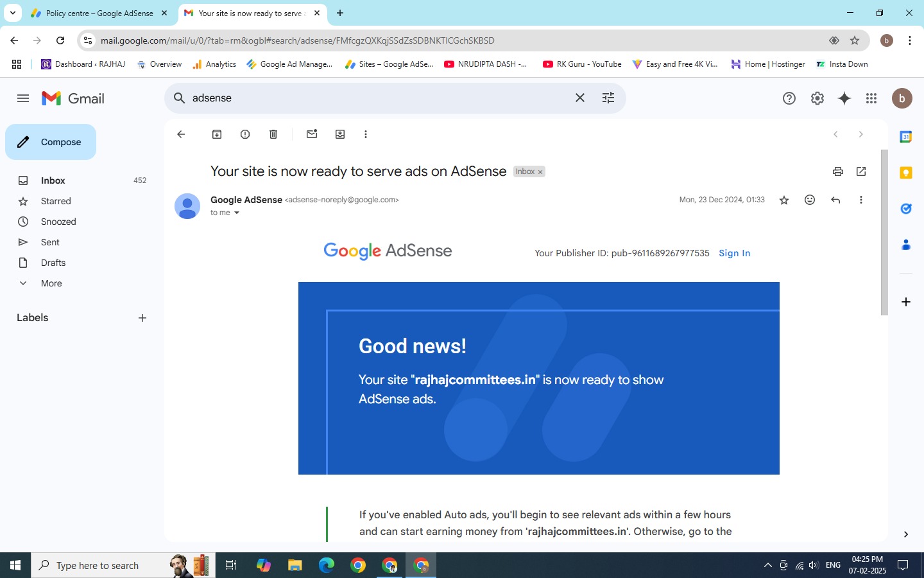This screenshot has height=578, width=924.
Task: Open Google Keep side panel
Action: pos(906,173)
